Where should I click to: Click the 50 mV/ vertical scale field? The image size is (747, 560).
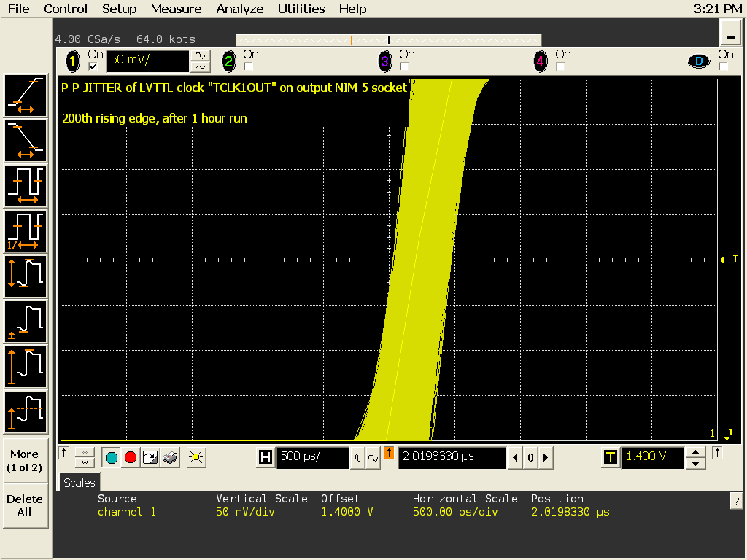147,61
